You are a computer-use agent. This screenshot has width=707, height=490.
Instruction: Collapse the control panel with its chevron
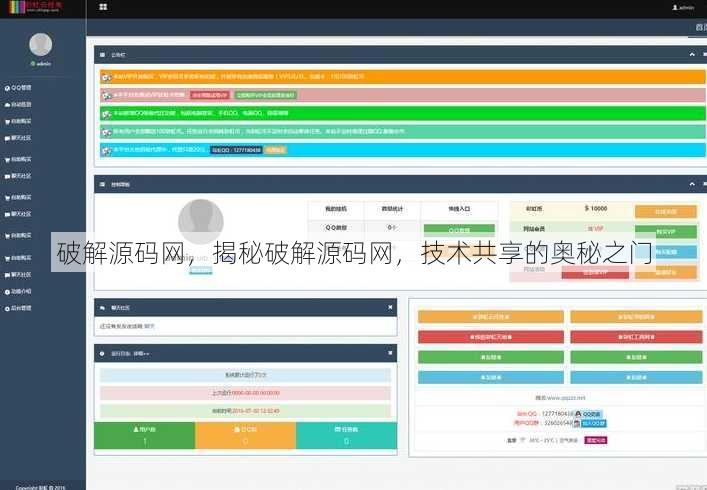(x=692, y=184)
